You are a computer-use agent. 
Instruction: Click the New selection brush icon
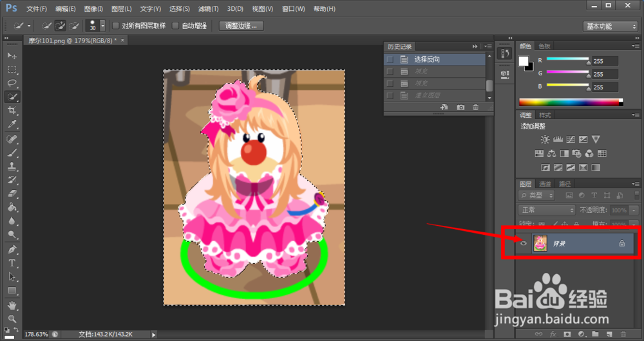pyautogui.click(x=47, y=26)
